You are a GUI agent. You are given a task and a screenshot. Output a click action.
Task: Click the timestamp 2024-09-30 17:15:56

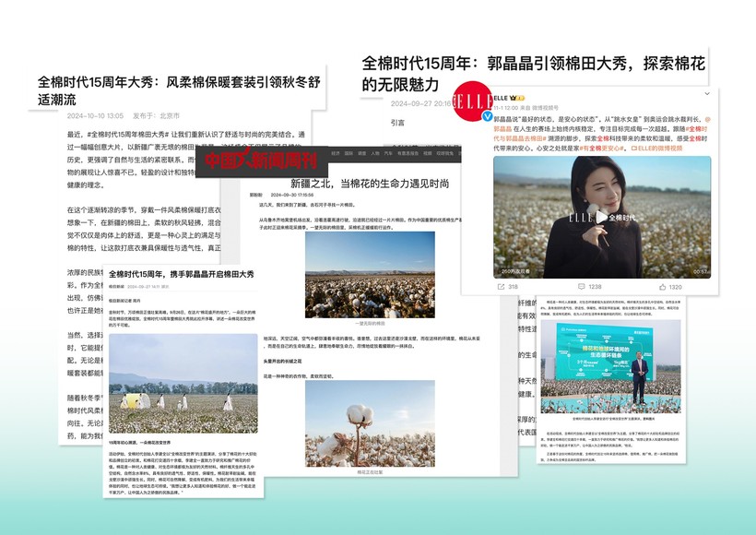point(292,195)
